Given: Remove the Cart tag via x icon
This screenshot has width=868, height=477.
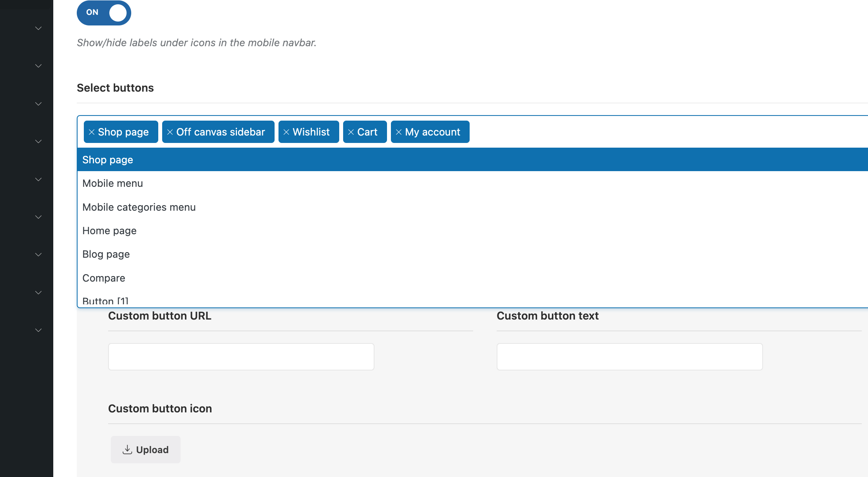Looking at the screenshot, I should click(351, 132).
